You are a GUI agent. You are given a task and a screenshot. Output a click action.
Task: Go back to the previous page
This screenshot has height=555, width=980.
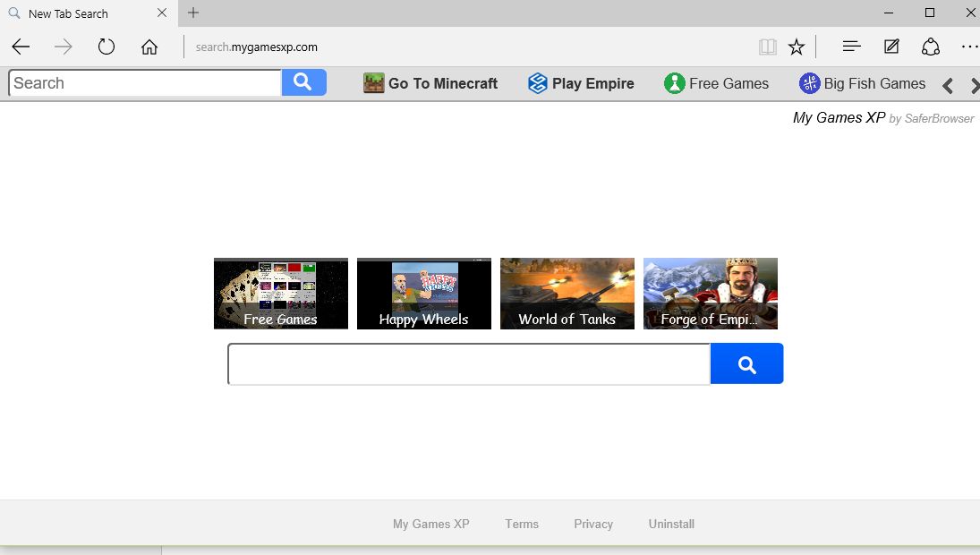click(x=21, y=47)
